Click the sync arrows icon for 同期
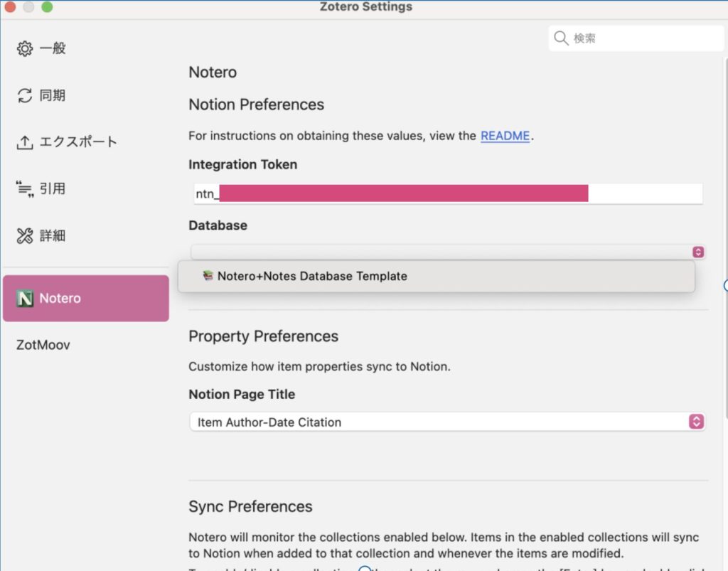The image size is (728, 571). [x=25, y=95]
